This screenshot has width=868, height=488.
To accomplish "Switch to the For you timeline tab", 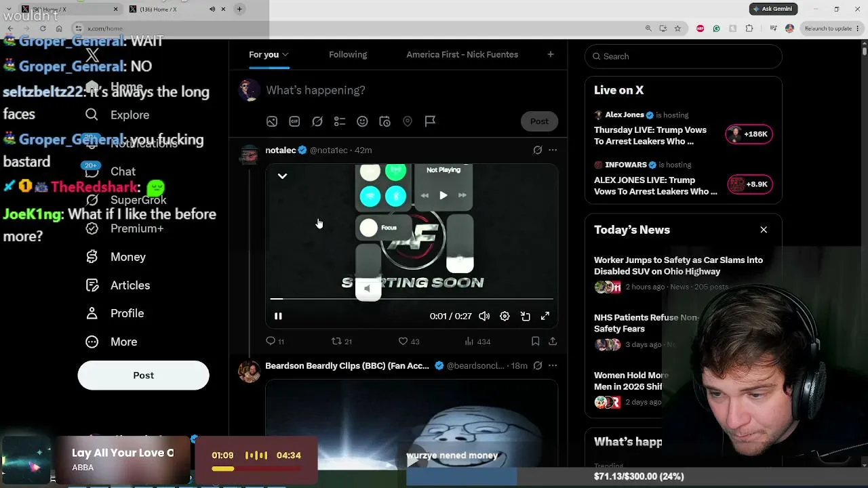I will pyautogui.click(x=264, y=55).
